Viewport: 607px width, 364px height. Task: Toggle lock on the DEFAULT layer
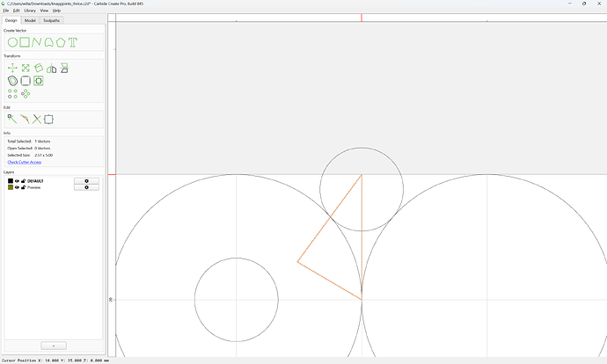[23, 181]
